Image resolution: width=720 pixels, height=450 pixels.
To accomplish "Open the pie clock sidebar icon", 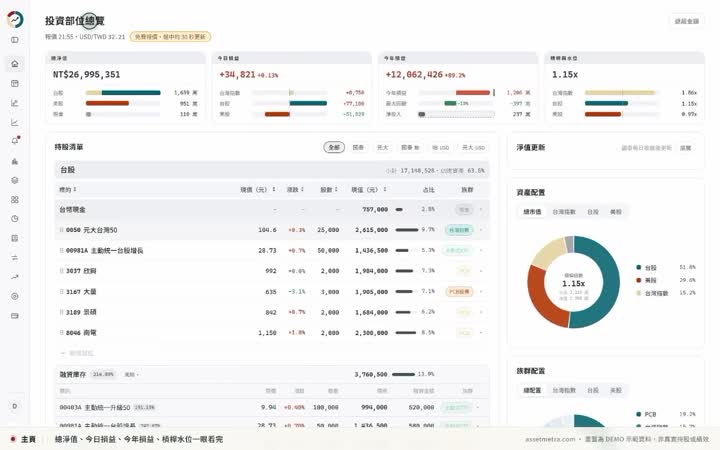I will pos(15,219).
